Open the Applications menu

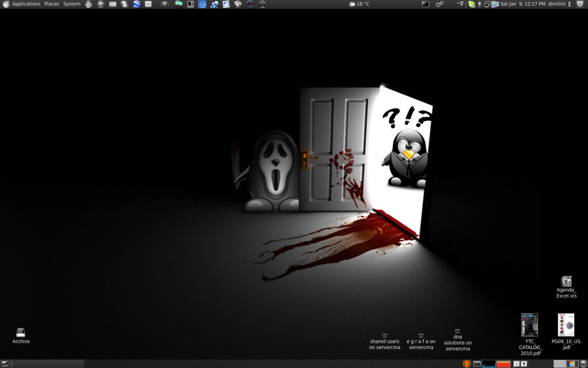point(26,4)
